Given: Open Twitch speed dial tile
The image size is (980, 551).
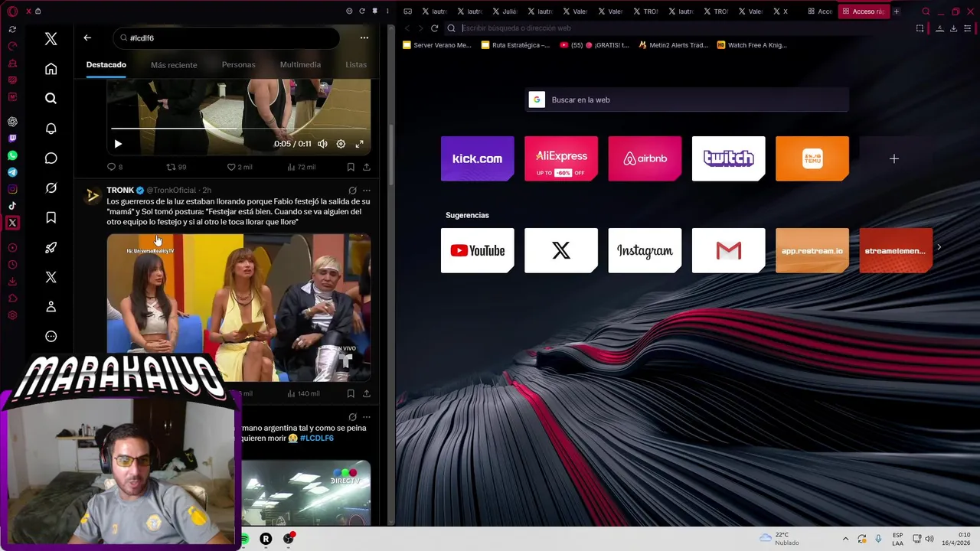Looking at the screenshot, I should [x=728, y=158].
